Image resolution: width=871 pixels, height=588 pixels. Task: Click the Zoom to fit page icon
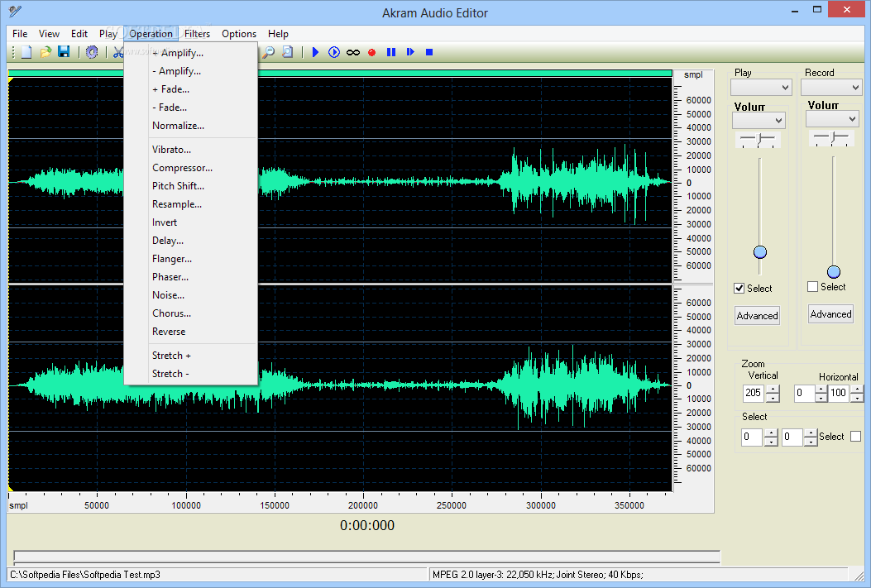[x=287, y=52]
